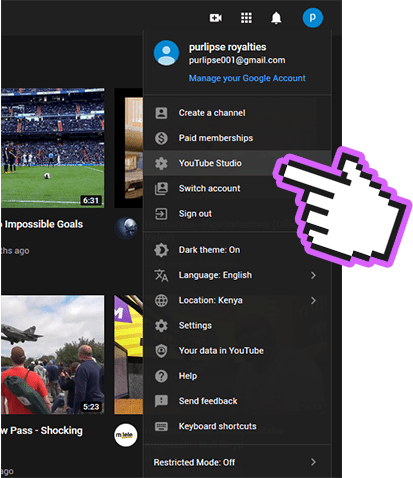Open Paid memberships
Viewport: 413px width, 478px height.
pyautogui.click(x=237, y=138)
